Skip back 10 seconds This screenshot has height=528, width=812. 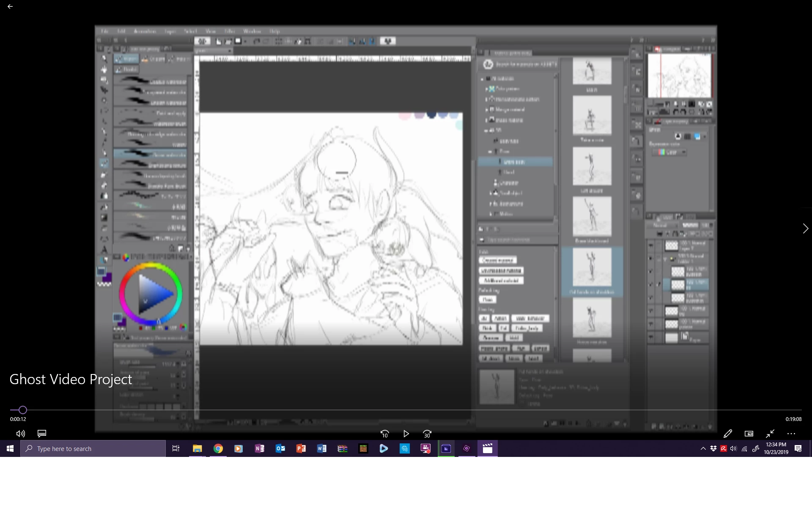click(x=384, y=434)
